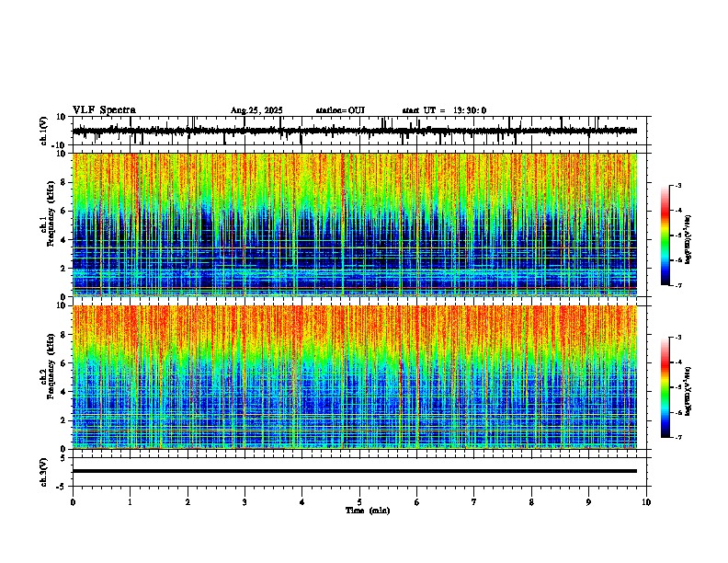Image resolution: width=728 pixels, height=563 pixels.
Task: Click the date text "Aug.25, 2025"
Action: [256, 110]
